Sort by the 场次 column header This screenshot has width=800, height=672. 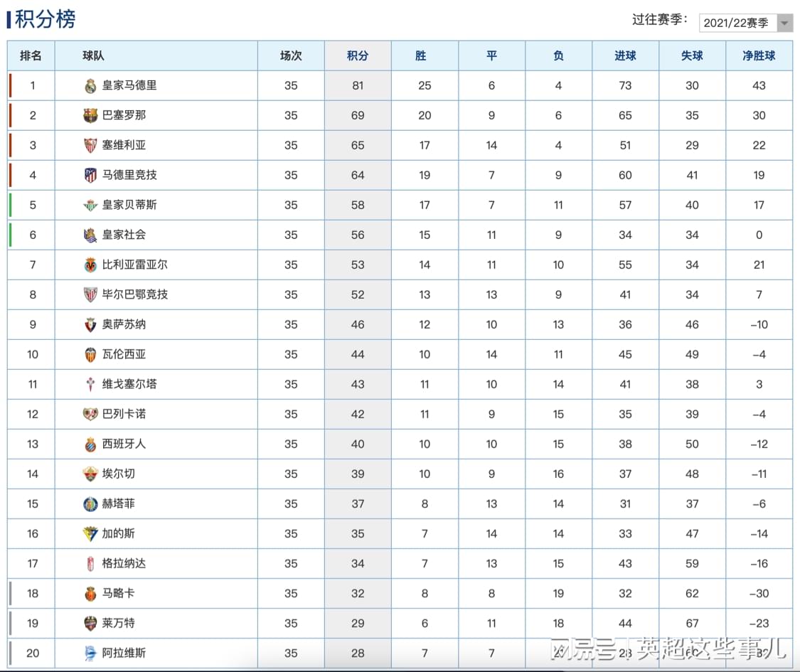click(291, 55)
